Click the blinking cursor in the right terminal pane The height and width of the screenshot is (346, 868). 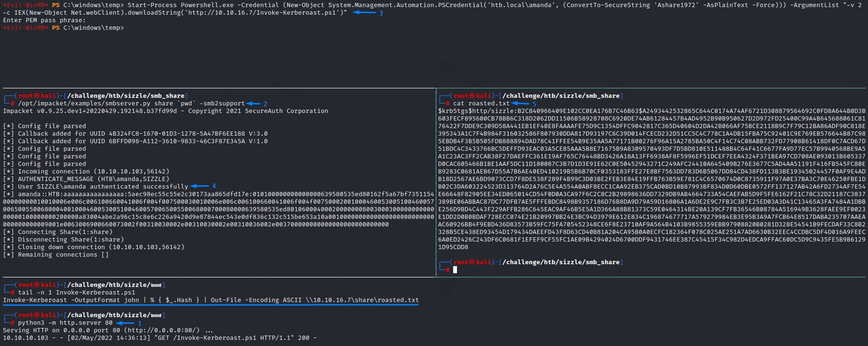point(455,270)
